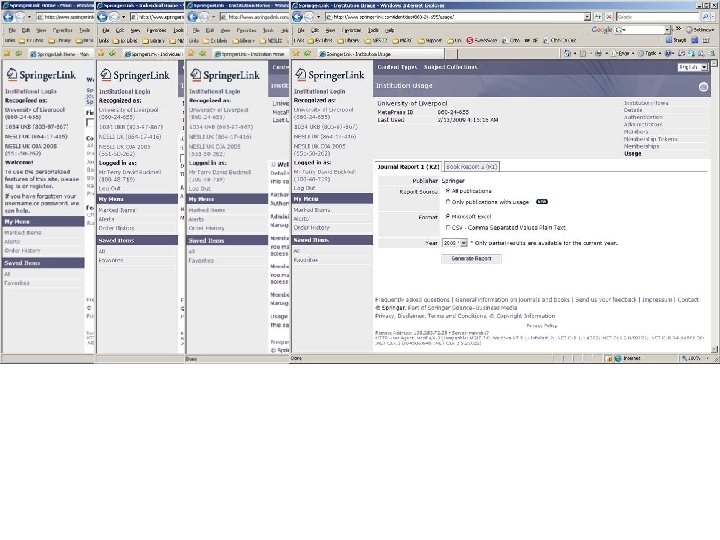Open recent pages dropdown in the leftmost window
720x540 pixels.
click(x=29, y=17)
